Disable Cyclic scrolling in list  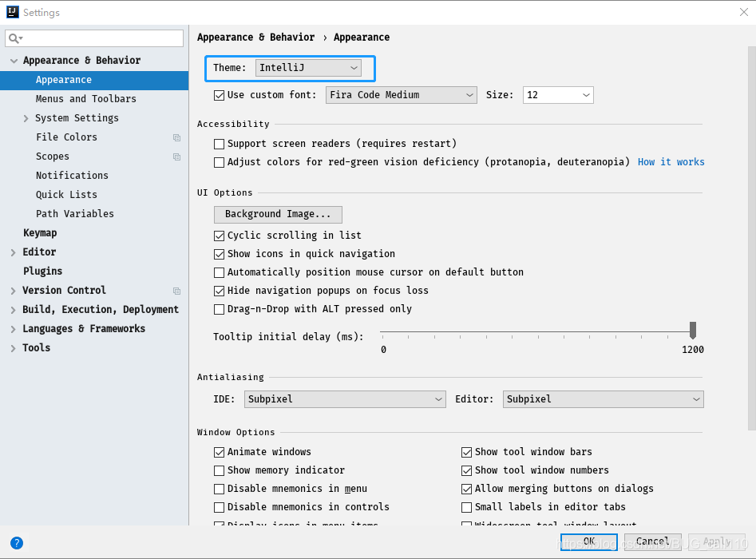coord(220,235)
